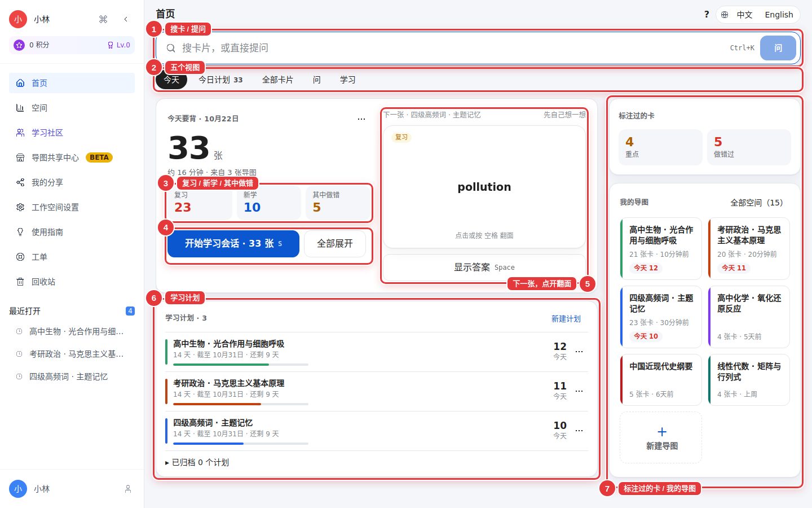This screenshot has height=508, width=812.
Task: Open 空间 from the sidebar
Action: pyautogui.click(x=72, y=108)
